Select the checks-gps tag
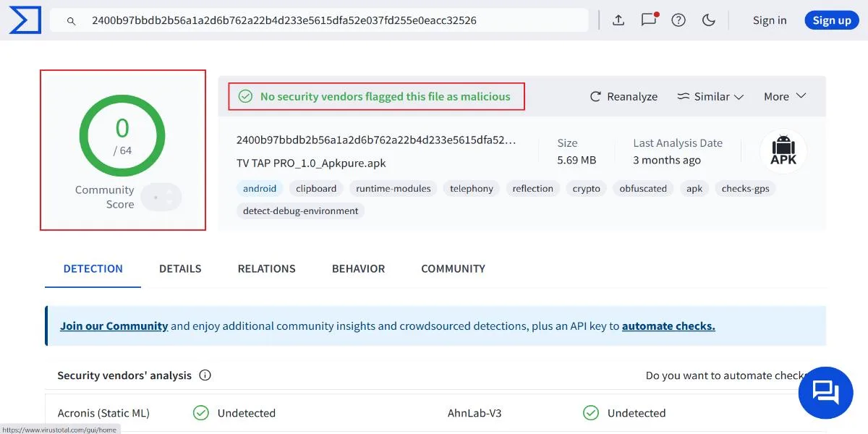868x434 pixels. (x=746, y=189)
